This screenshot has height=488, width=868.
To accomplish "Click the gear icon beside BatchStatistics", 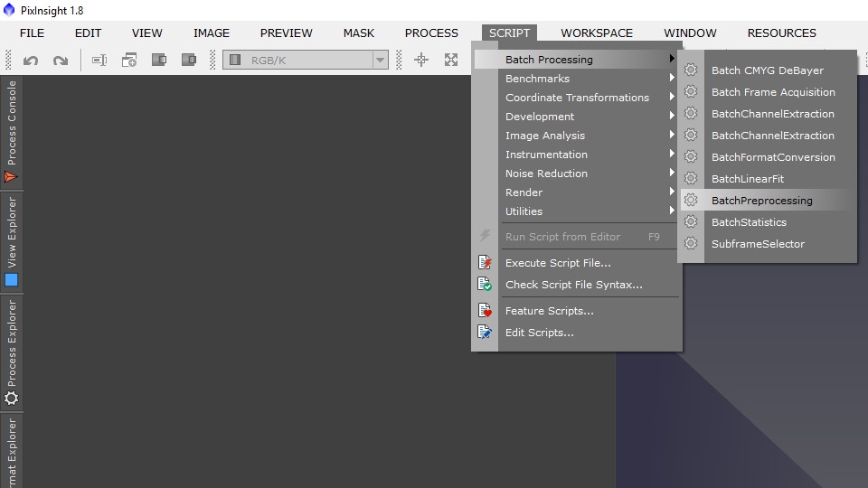I will click(x=690, y=221).
